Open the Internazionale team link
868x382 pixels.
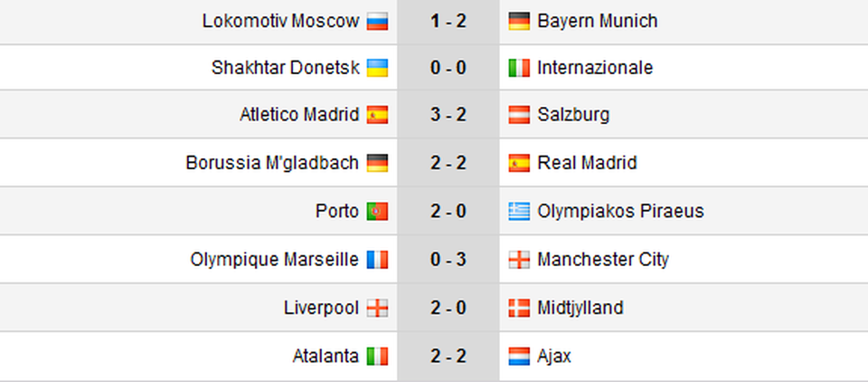coord(595,68)
